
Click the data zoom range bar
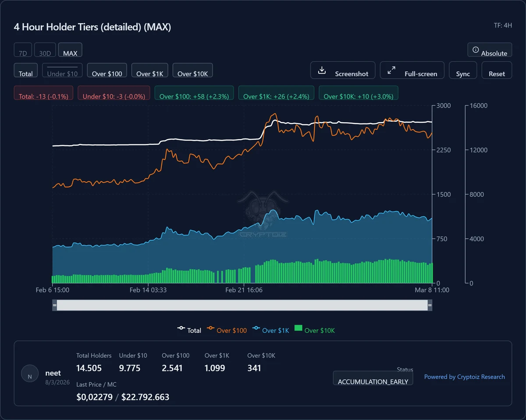(242, 305)
